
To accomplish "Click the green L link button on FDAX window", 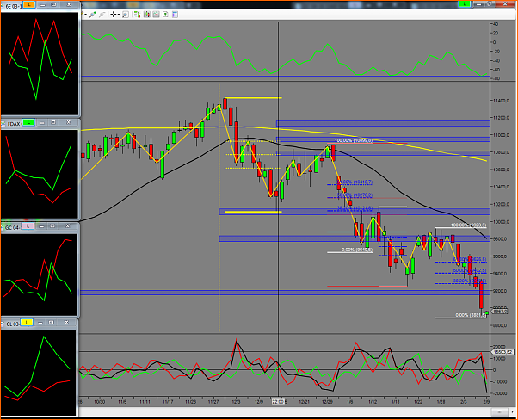I will [x=28, y=122].
